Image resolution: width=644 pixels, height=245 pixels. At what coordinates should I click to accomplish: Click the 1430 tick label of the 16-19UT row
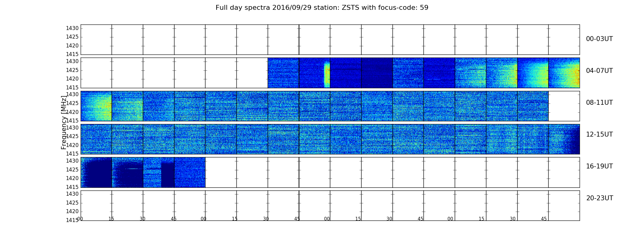72,161
